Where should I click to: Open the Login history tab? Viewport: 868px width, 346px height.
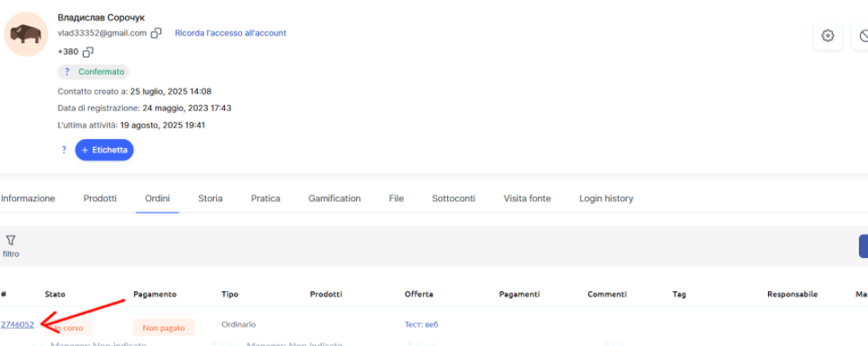coord(606,199)
